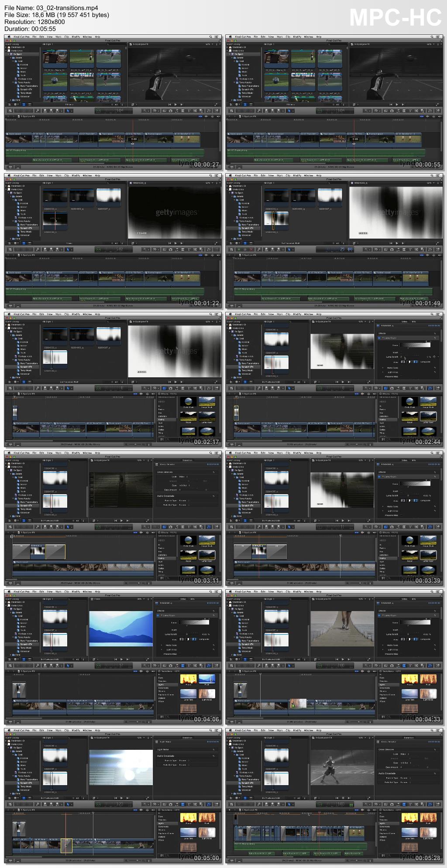The image size is (447, 868).
Task: Jump to next edit in 00:01:22 viewer
Action: click(182, 243)
